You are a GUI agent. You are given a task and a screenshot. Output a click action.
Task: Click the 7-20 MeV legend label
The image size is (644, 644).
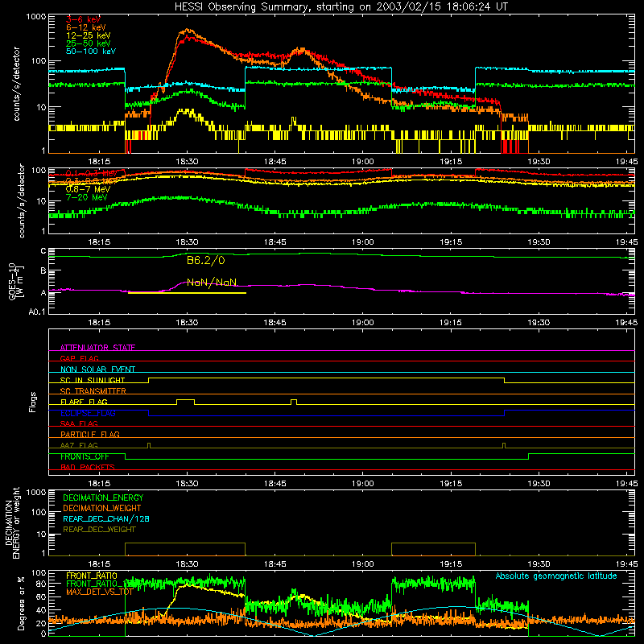point(86,197)
